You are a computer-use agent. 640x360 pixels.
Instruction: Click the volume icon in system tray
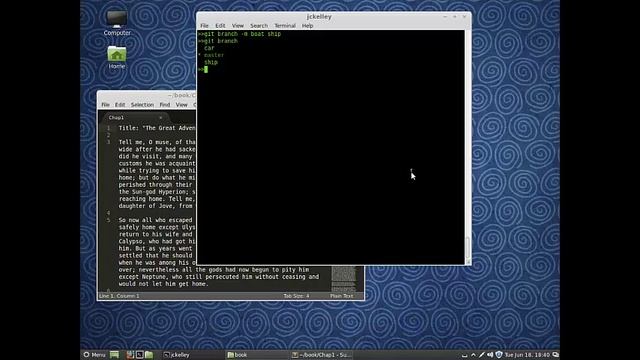click(x=490, y=355)
